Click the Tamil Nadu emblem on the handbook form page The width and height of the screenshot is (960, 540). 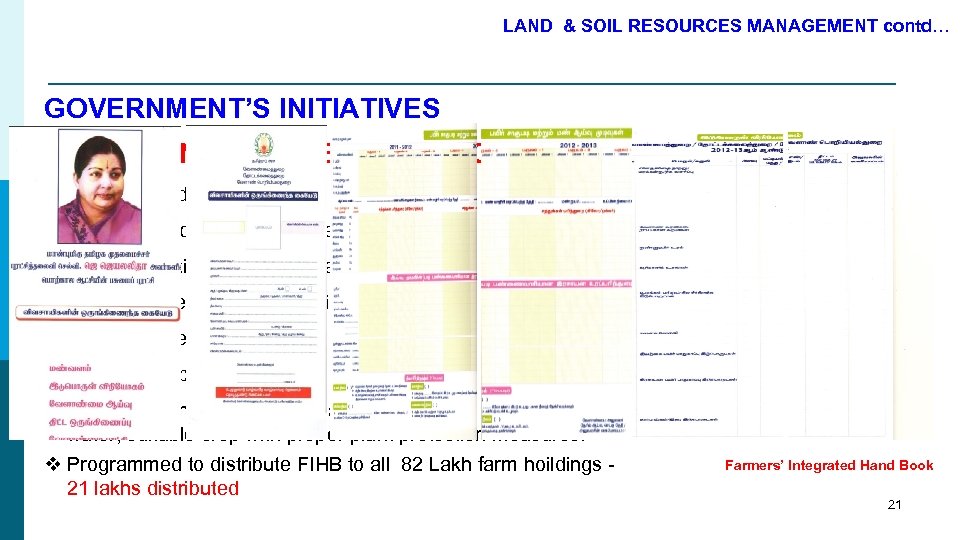(264, 145)
